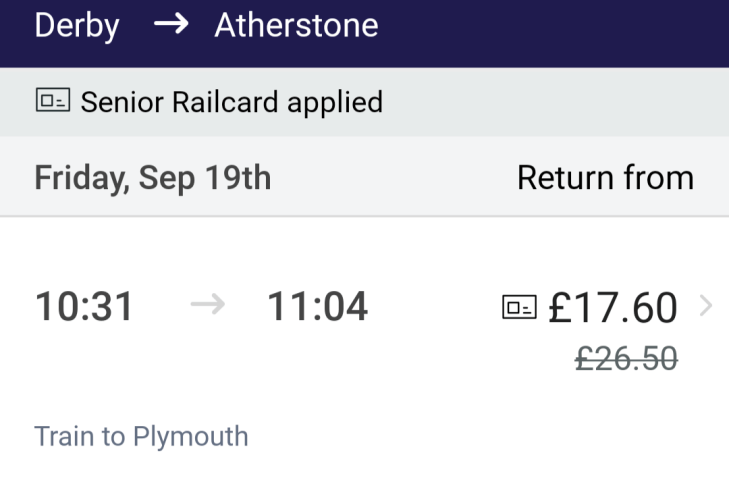Tap the Return from column label

point(605,178)
